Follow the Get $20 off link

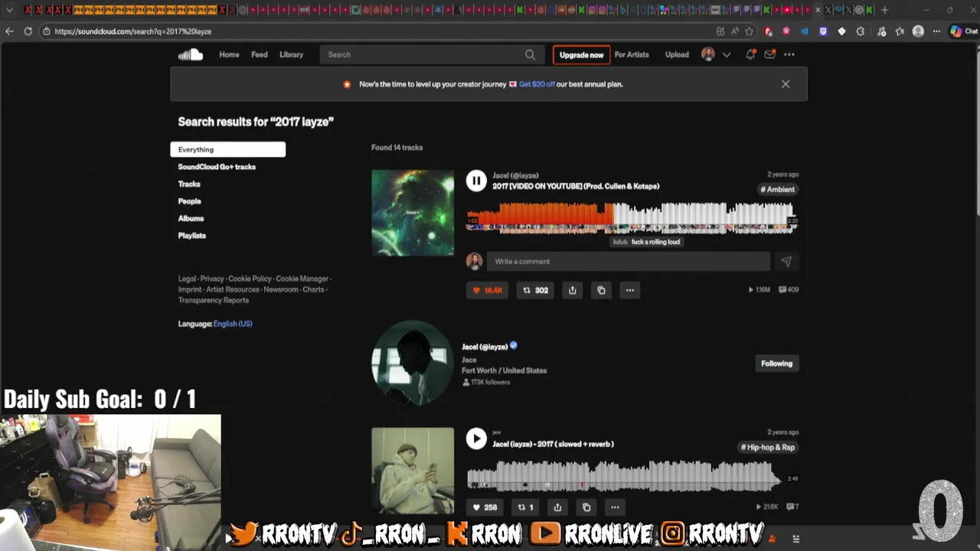(x=537, y=84)
